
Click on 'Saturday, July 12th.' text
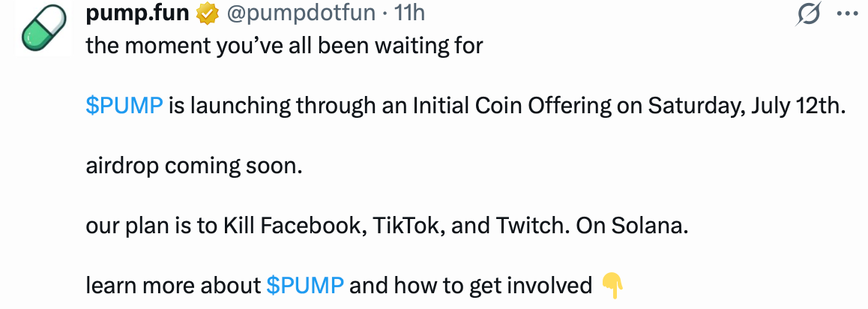coord(747,105)
